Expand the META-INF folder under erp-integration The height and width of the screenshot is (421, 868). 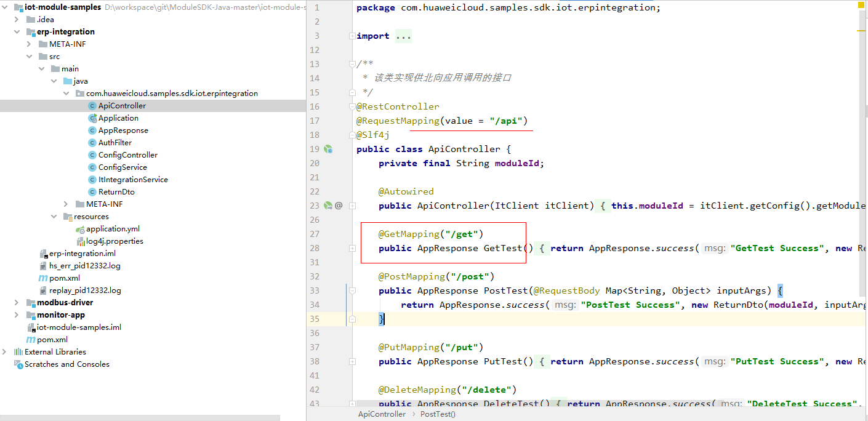pos(30,44)
